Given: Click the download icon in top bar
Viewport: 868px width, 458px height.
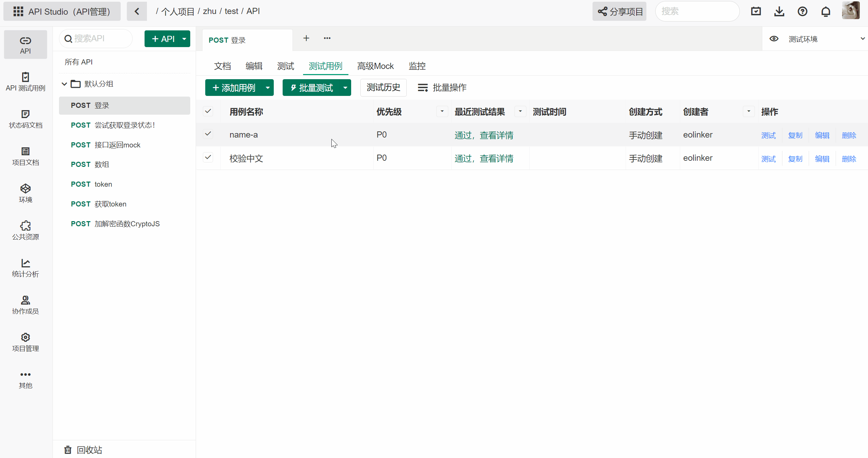Looking at the screenshot, I should click(779, 12).
